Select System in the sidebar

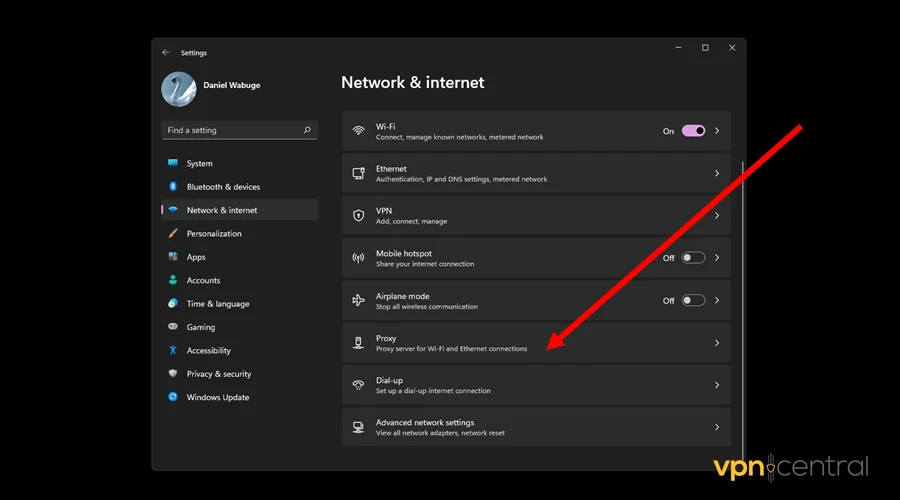239,163
